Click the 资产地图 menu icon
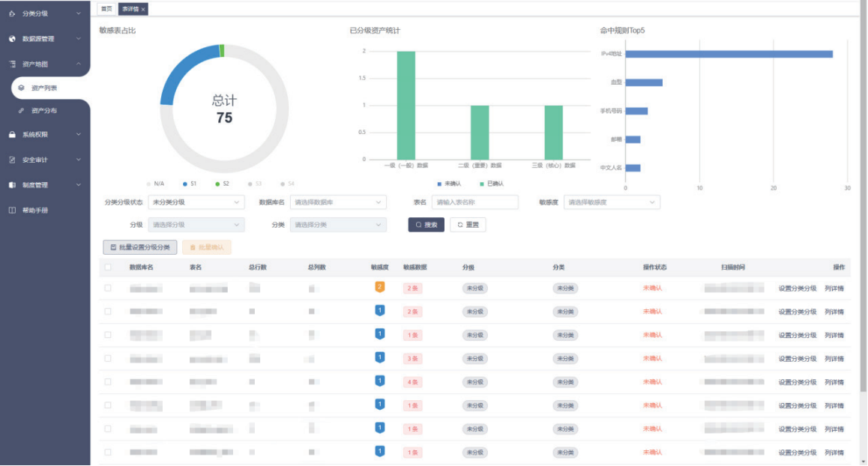The image size is (868, 466). coord(12,64)
